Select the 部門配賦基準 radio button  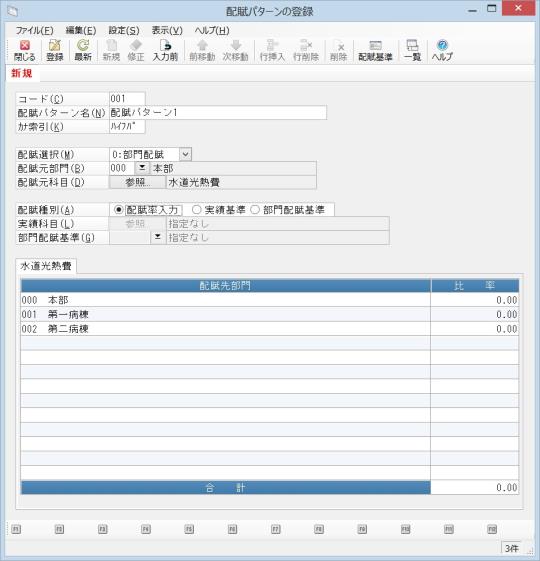coord(255,210)
